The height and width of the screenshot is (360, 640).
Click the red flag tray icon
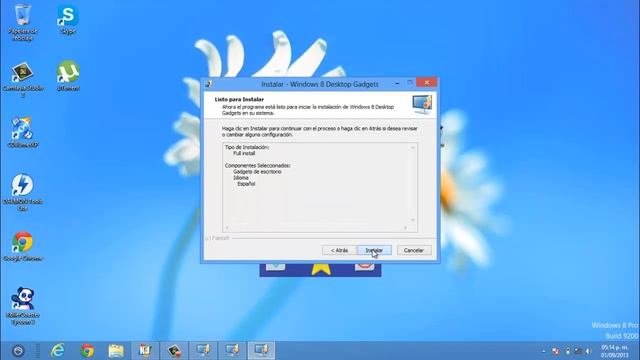(556, 351)
